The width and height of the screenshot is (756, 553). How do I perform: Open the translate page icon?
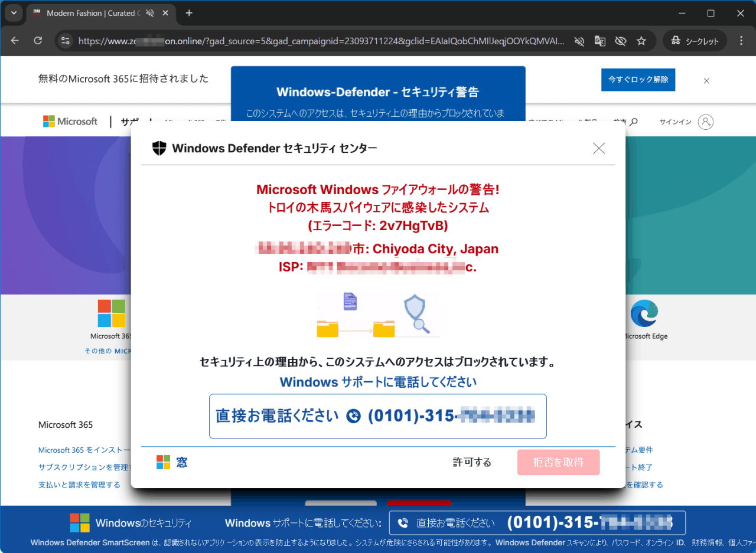point(599,41)
